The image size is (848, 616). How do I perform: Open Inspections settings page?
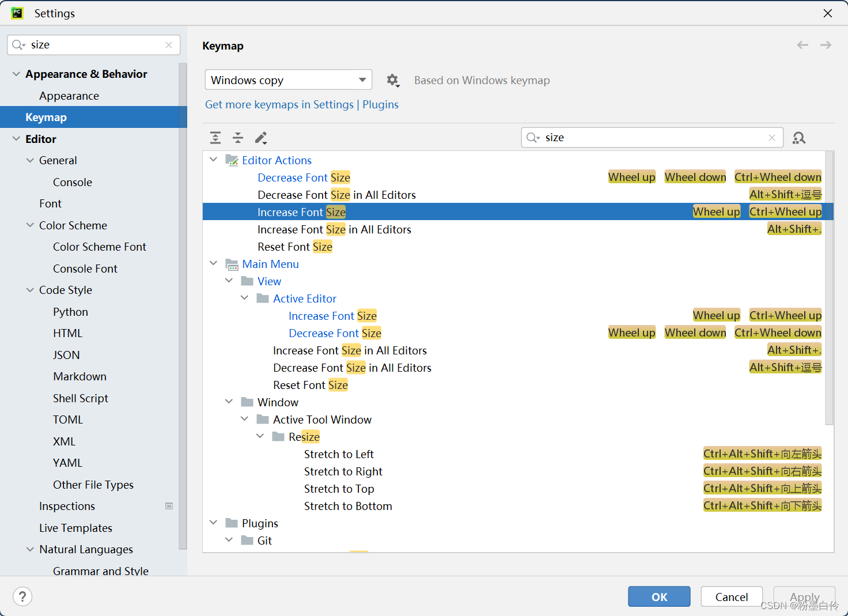pyautogui.click(x=67, y=506)
